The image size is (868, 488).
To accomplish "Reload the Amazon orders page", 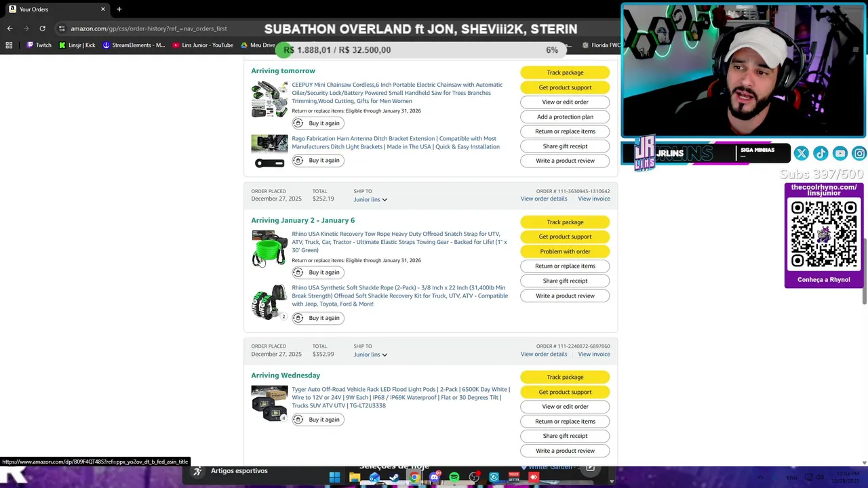I will pos(42,28).
